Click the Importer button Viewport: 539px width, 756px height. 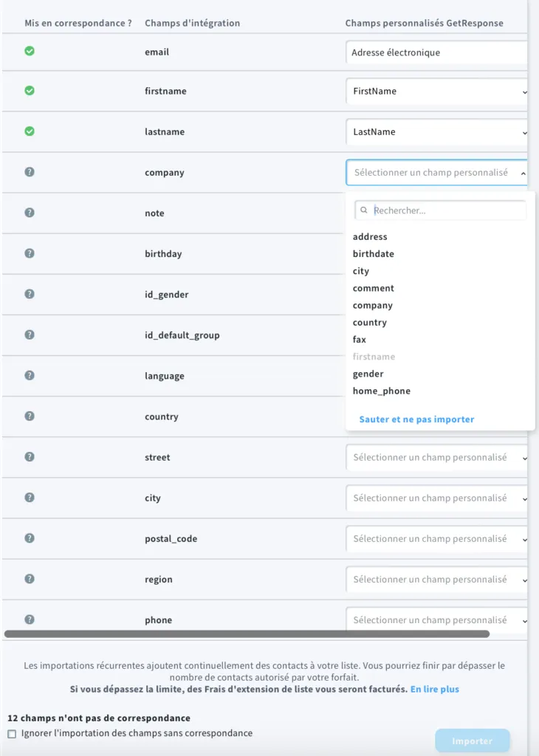coord(472,741)
